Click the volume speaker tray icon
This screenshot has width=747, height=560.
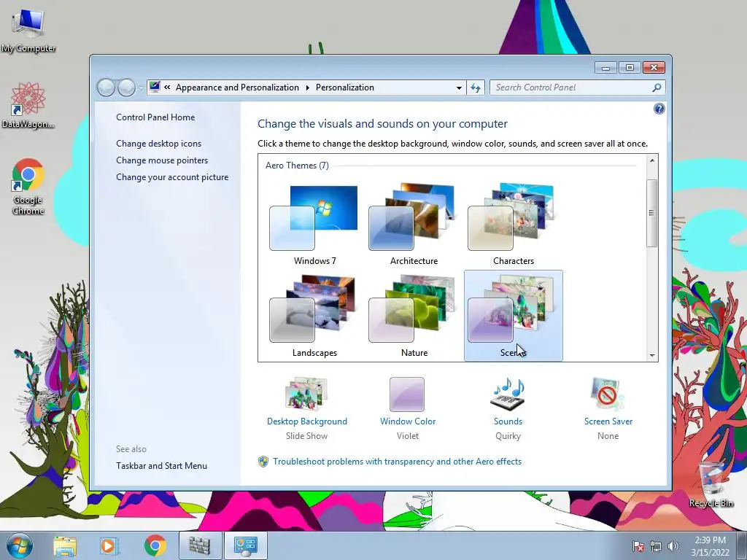coord(673,547)
